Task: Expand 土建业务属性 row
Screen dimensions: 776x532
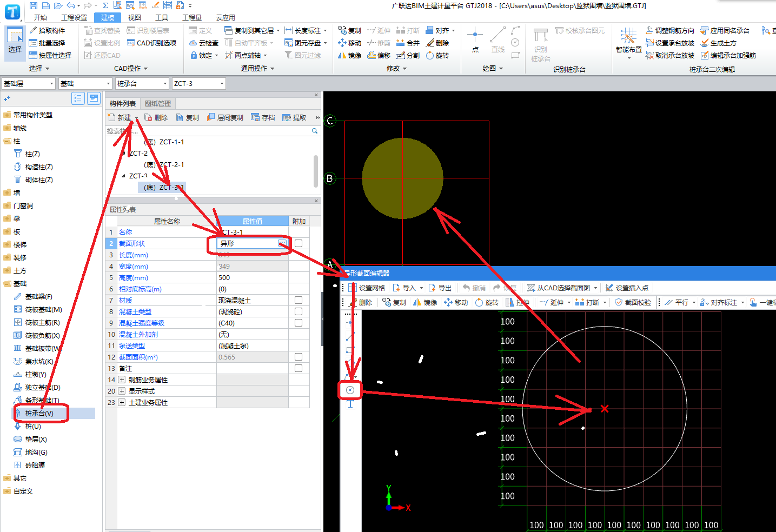Action: point(122,402)
